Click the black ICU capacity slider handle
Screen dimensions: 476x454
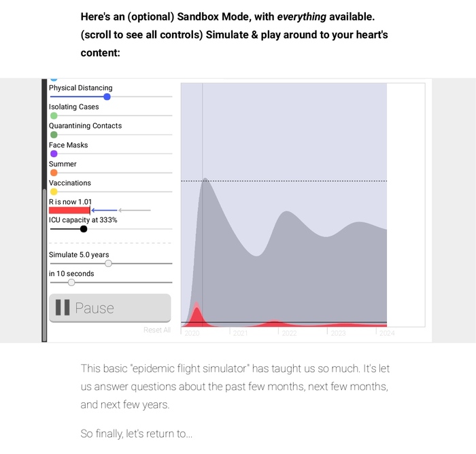(x=84, y=229)
